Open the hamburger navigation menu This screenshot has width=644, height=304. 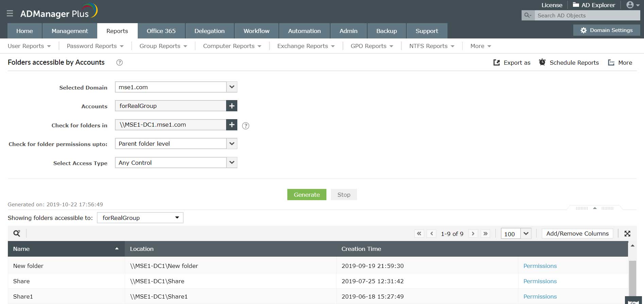(10, 13)
